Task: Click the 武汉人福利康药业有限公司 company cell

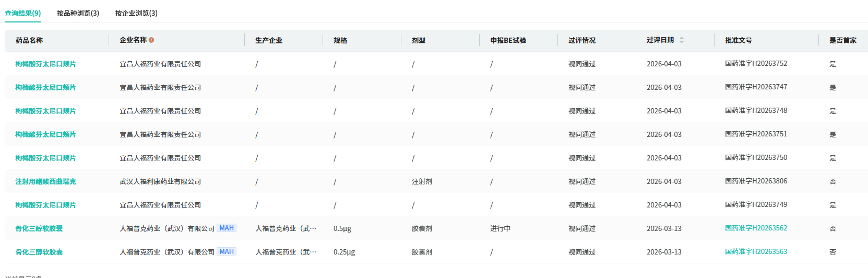Action: (160, 181)
